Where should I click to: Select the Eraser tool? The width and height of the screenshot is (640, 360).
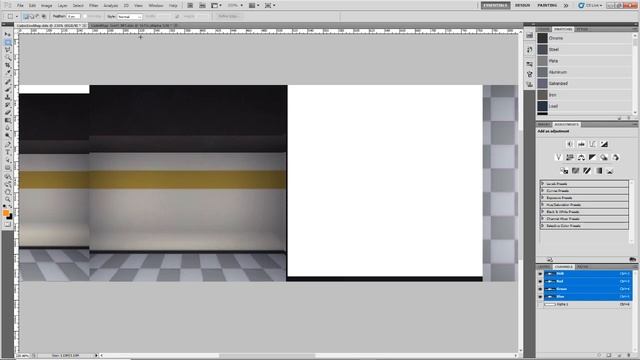[8, 113]
